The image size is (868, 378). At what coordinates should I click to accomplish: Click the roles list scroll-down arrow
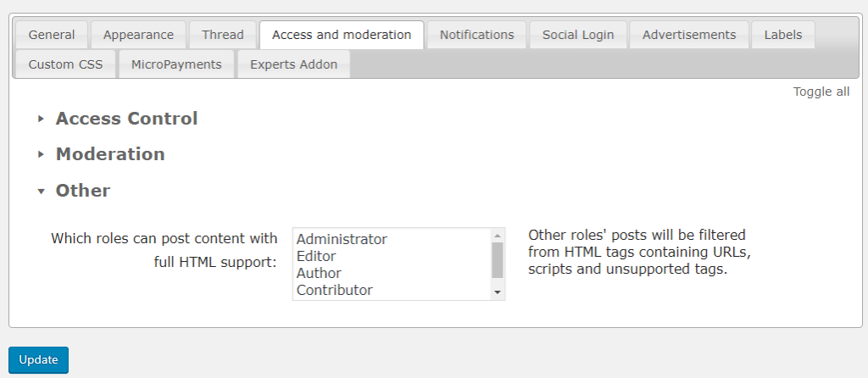[x=498, y=292]
